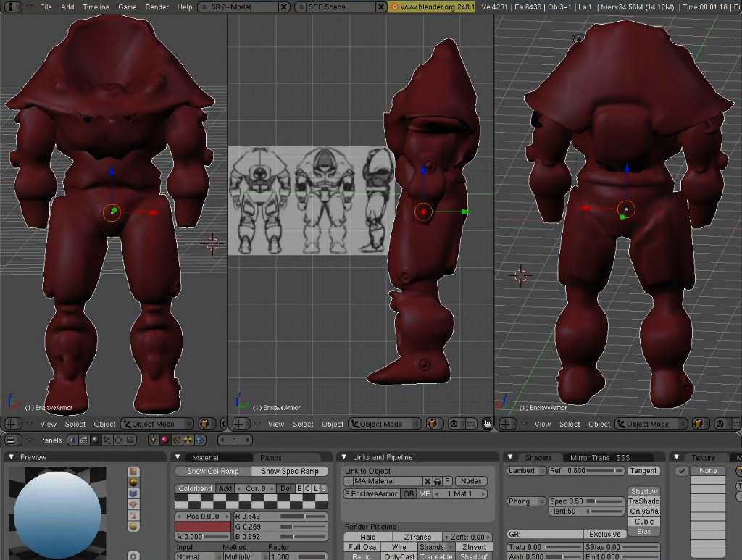The width and height of the screenshot is (742, 560).
Task: Open the Script context panel icon
Action: [84, 440]
